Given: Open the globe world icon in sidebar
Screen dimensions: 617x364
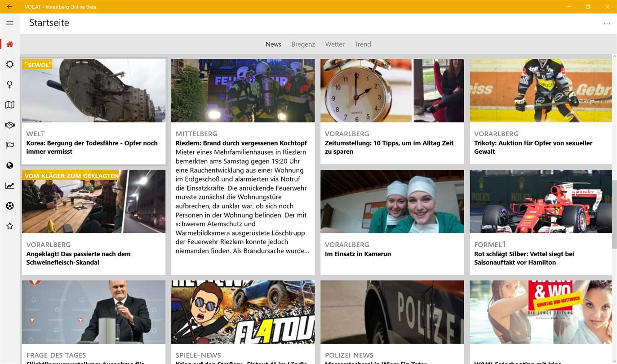Looking at the screenshot, I should pyautogui.click(x=10, y=165).
